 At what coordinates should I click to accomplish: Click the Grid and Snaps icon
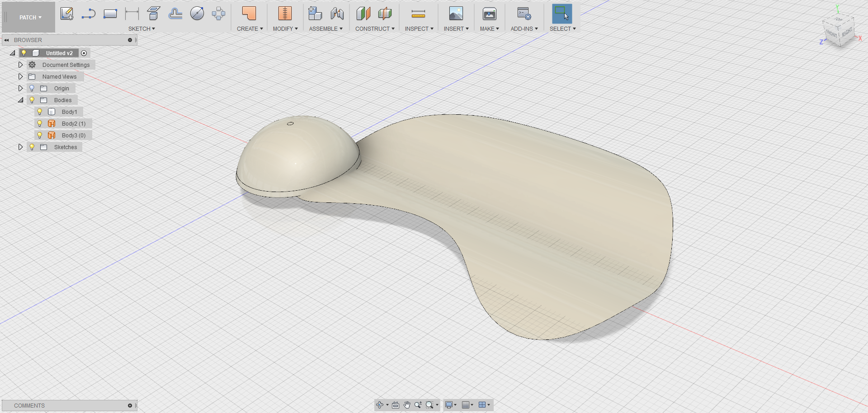[x=466, y=405]
